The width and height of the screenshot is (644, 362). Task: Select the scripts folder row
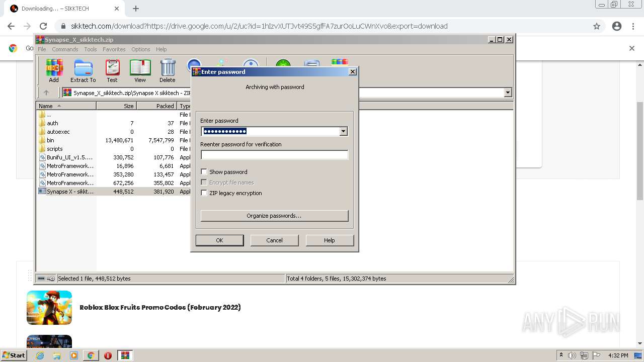113,149
